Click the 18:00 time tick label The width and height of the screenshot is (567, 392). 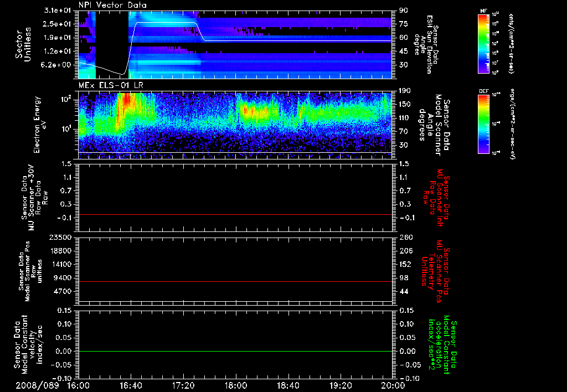click(x=236, y=386)
